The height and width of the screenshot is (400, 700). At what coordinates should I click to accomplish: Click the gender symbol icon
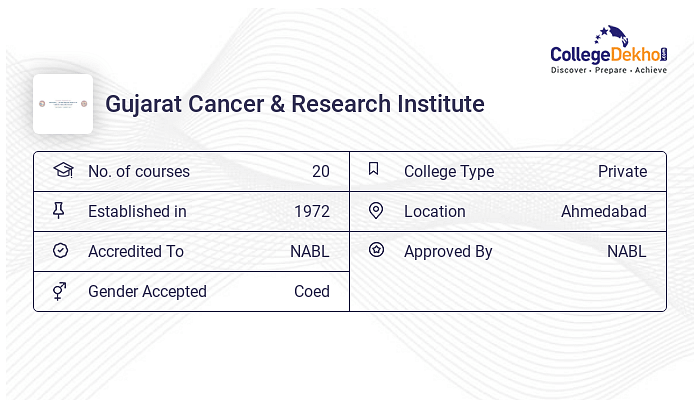coord(59,291)
